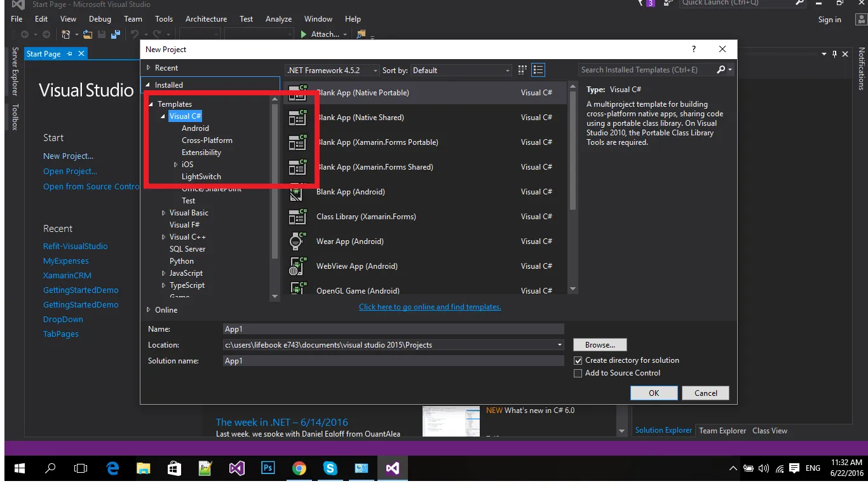Open Skype from the taskbar
This screenshot has width=868, height=488.
[x=330, y=469]
